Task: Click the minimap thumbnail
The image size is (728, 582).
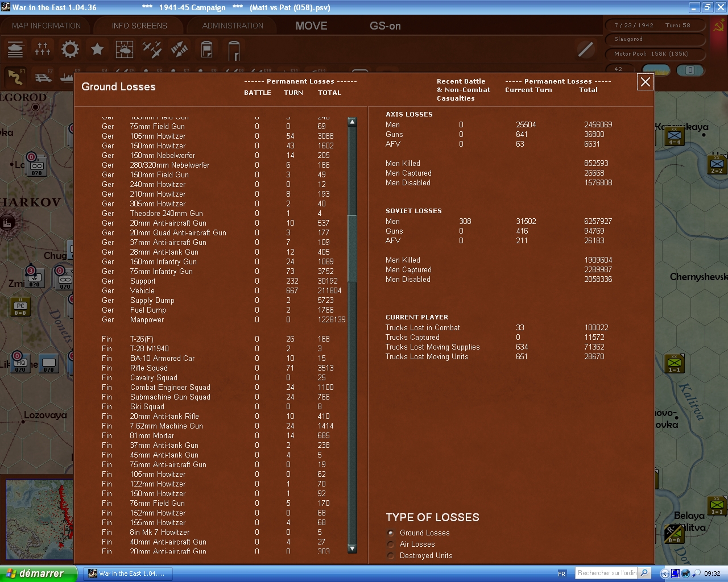Action: coord(39,520)
